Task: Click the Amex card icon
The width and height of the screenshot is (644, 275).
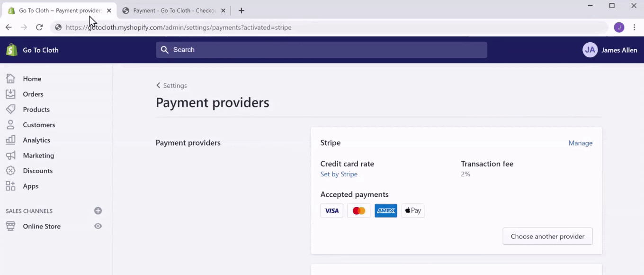Action: (386, 211)
